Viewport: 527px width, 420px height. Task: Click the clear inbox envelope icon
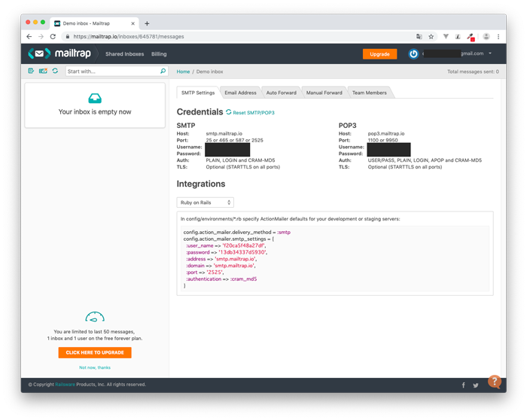click(x=43, y=71)
